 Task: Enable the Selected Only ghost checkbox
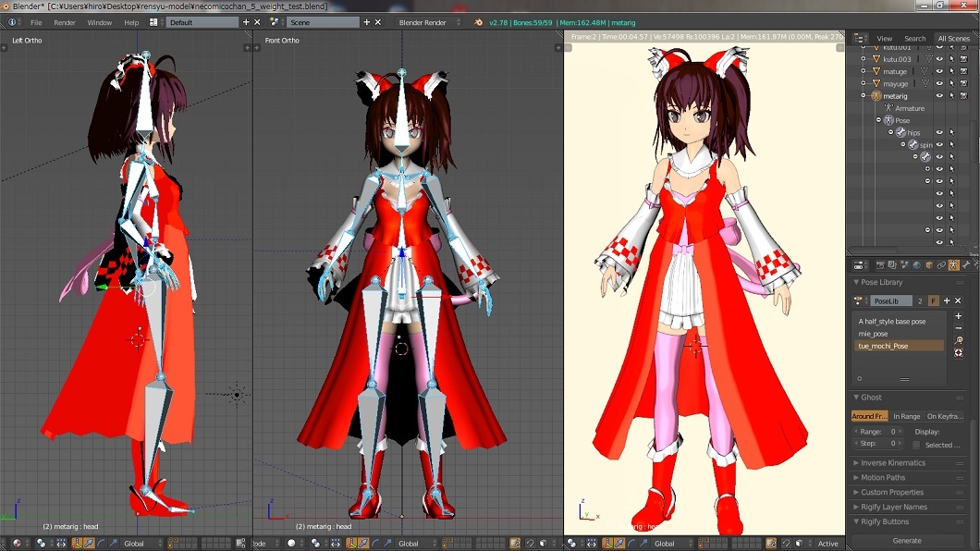pos(916,446)
